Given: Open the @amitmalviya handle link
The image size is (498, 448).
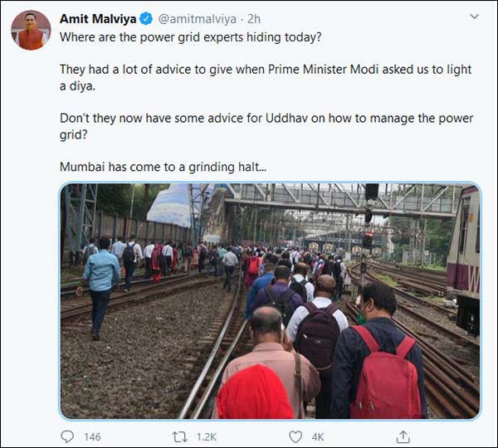Looking at the screenshot, I should tap(198, 18).
